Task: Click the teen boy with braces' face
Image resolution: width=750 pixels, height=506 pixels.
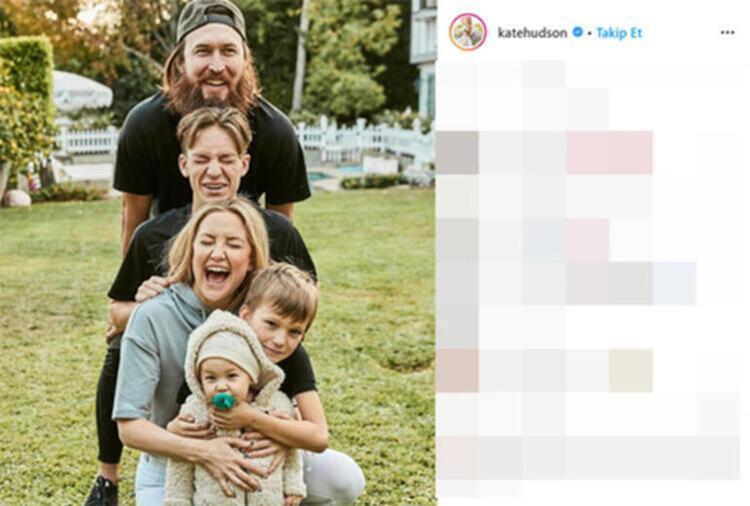Action: click(x=214, y=171)
